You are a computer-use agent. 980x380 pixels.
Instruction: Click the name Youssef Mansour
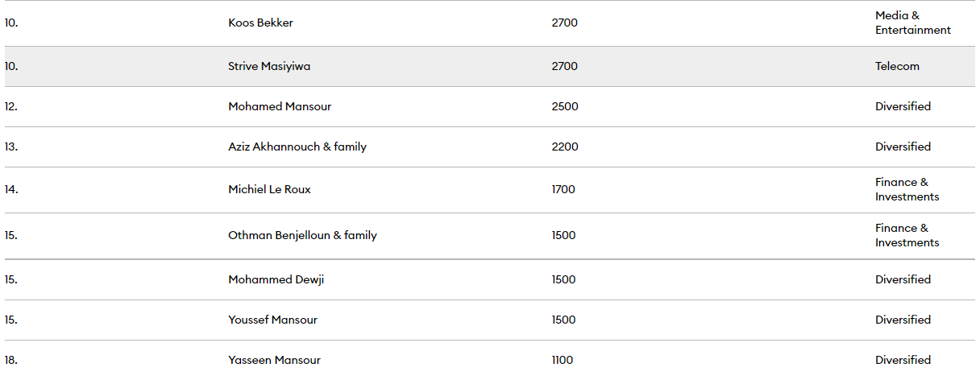(272, 320)
